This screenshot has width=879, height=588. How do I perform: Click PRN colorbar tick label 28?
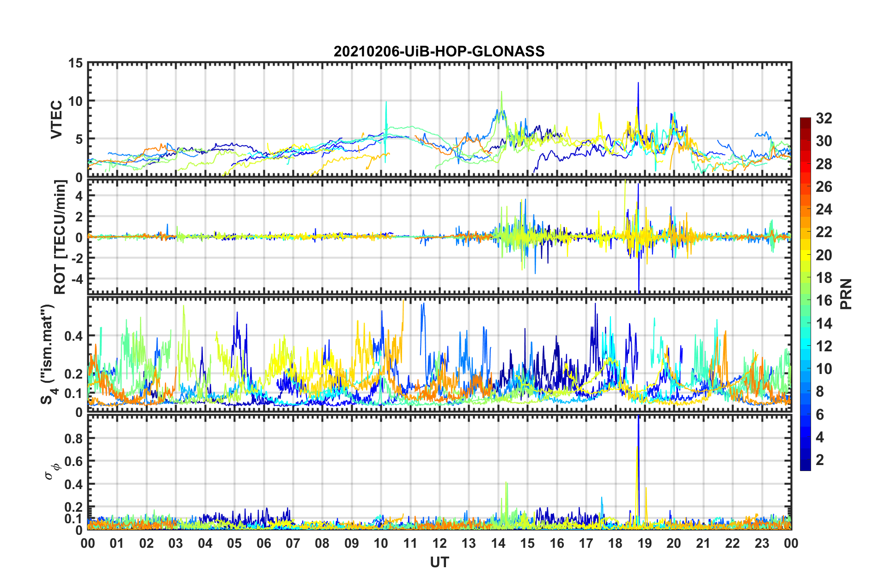tap(824, 164)
